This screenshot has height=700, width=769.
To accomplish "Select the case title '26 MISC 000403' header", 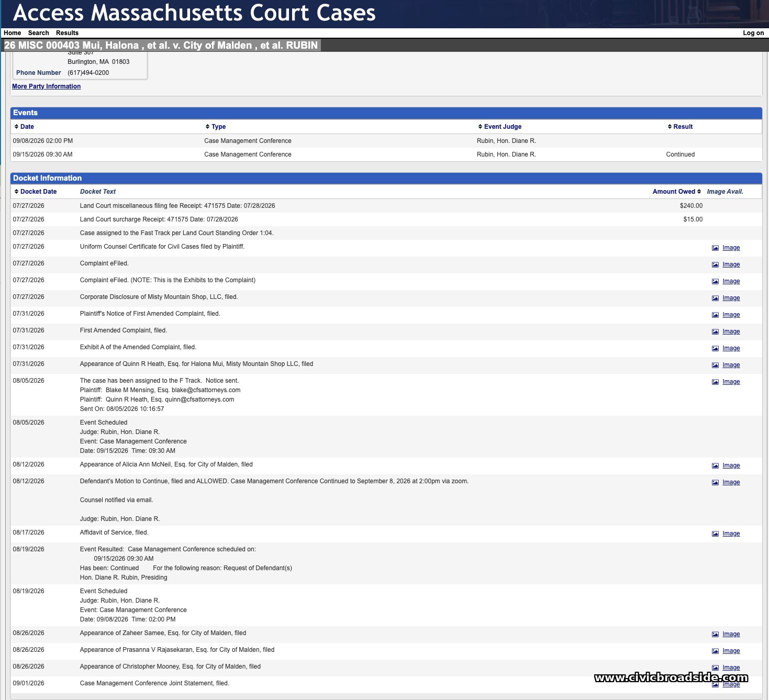I will [x=161, y=46].
